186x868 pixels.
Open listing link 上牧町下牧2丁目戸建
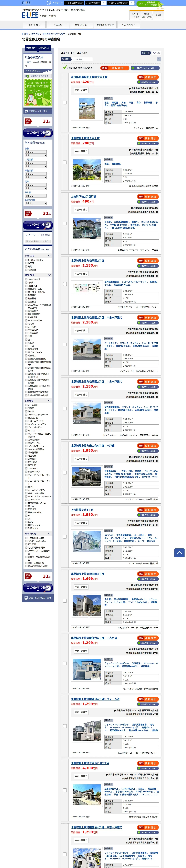pos(83,197)
